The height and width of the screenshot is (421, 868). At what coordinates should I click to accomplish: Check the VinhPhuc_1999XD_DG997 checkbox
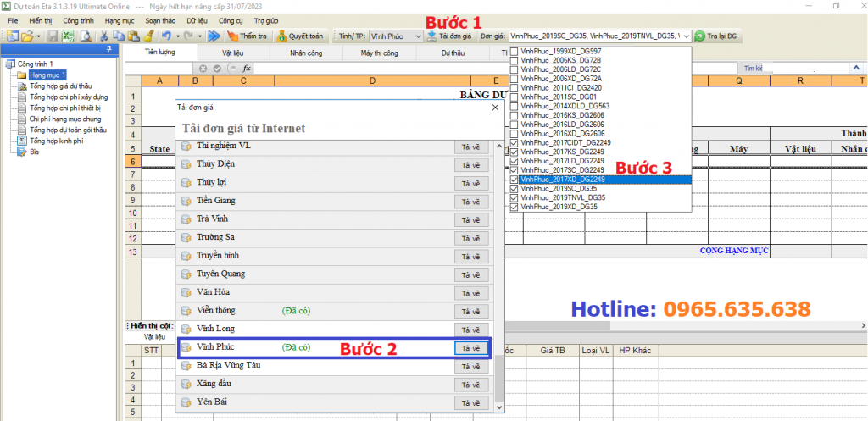tap(514, 52)
